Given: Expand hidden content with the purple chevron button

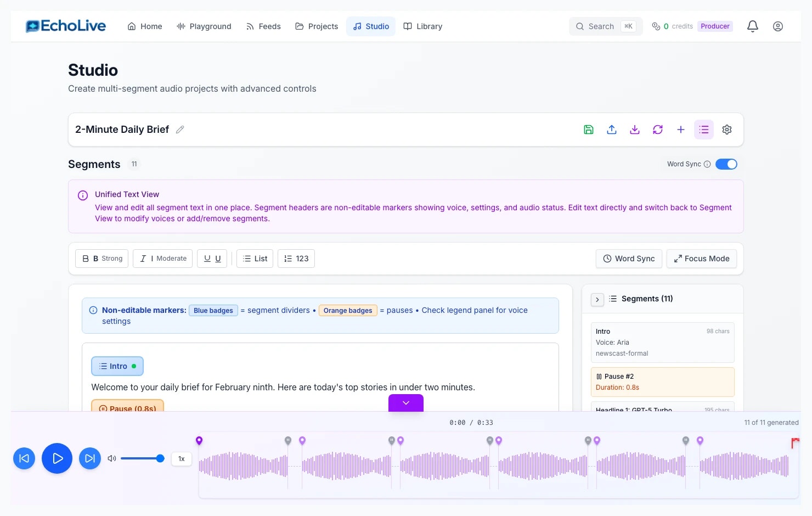Looking at the screenshot, I should (x=405, y=402).
